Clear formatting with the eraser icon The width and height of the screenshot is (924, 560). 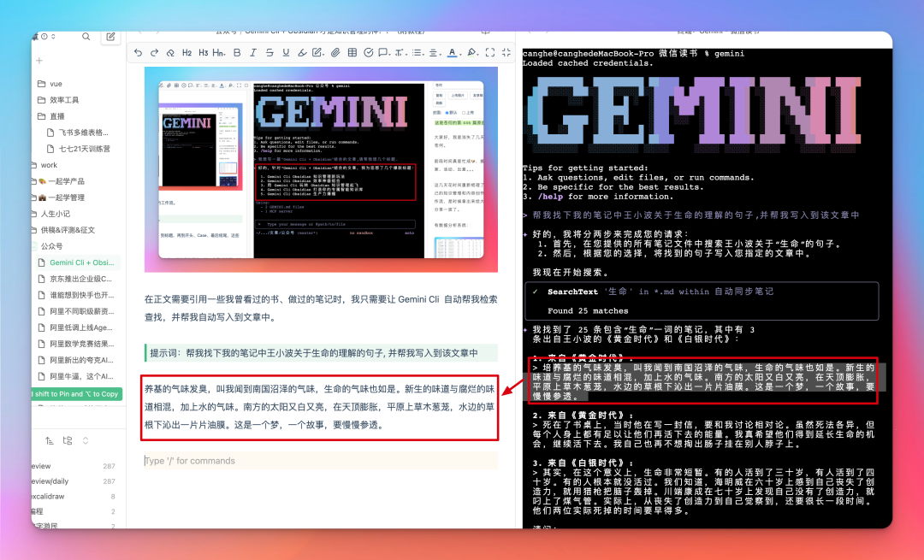170,52
